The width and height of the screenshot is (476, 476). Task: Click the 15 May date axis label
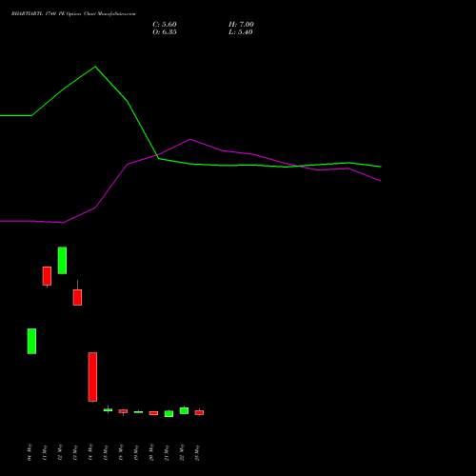(x=106, y=452)
